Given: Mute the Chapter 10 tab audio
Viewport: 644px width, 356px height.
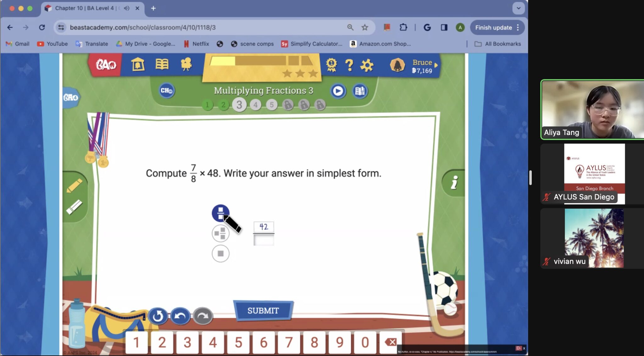Looking at the screenshot, I should point(127,8).
